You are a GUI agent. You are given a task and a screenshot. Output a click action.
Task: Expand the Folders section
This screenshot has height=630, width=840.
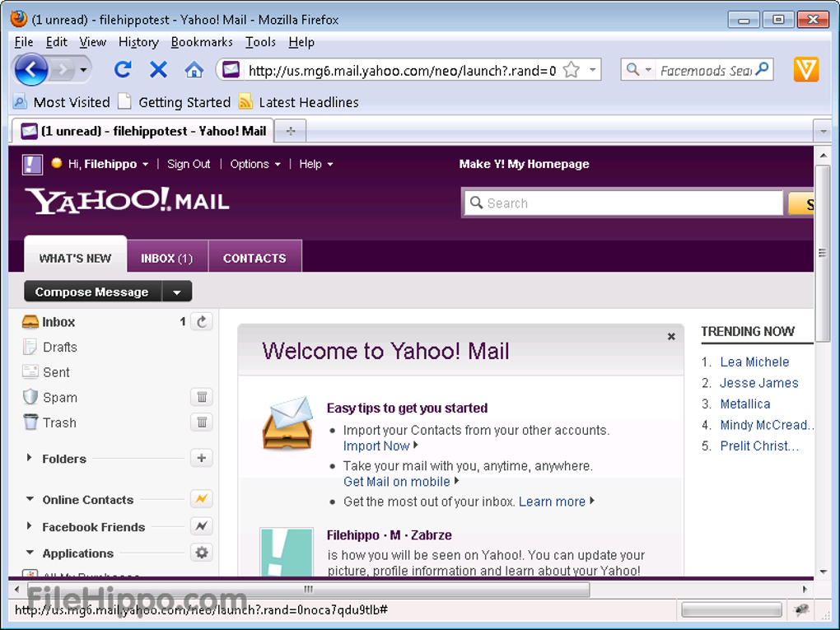(x=30, y=459)
